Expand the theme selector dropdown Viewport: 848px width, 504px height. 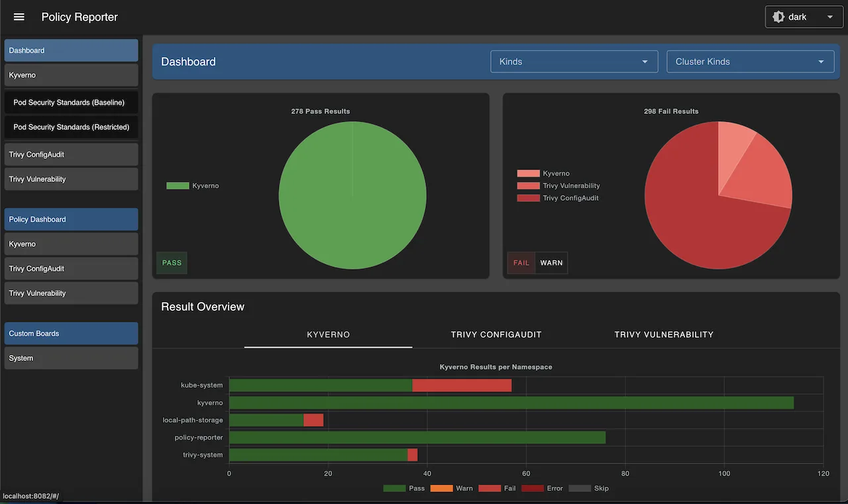click(829, 17)
